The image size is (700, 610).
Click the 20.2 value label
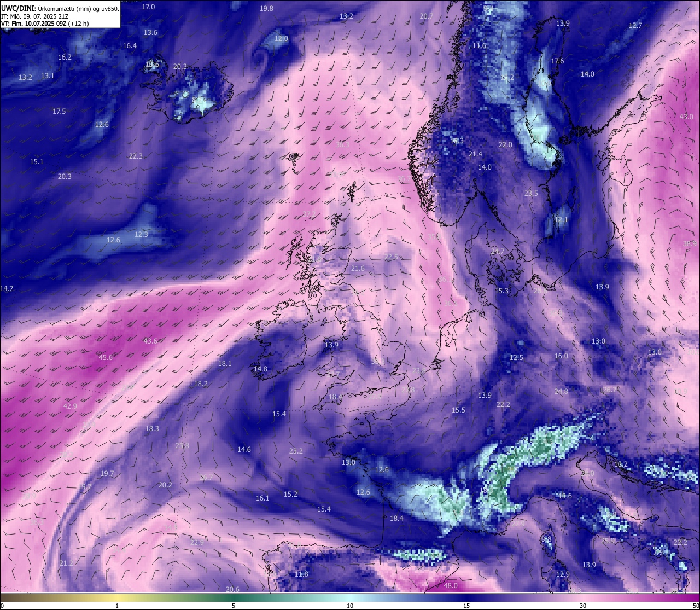pos(165,485)
